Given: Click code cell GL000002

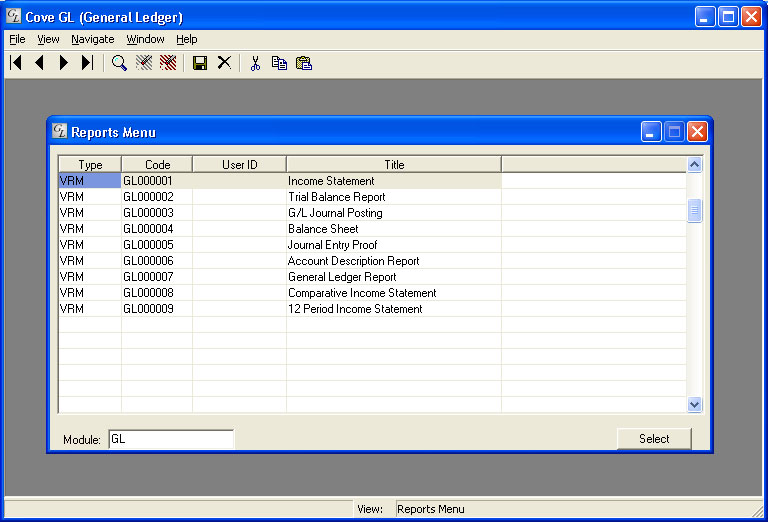Looking at the screenshot, I should 157,197.
